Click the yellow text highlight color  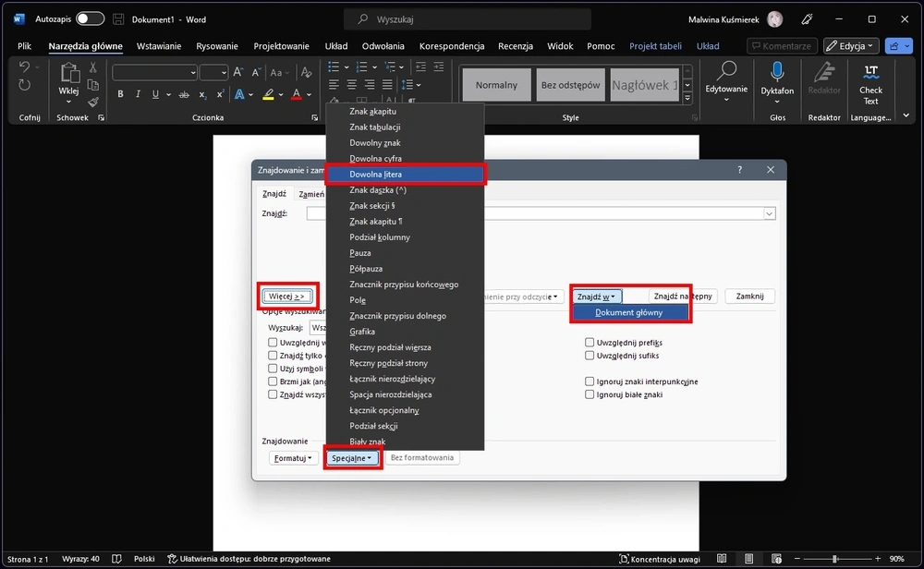268,94
